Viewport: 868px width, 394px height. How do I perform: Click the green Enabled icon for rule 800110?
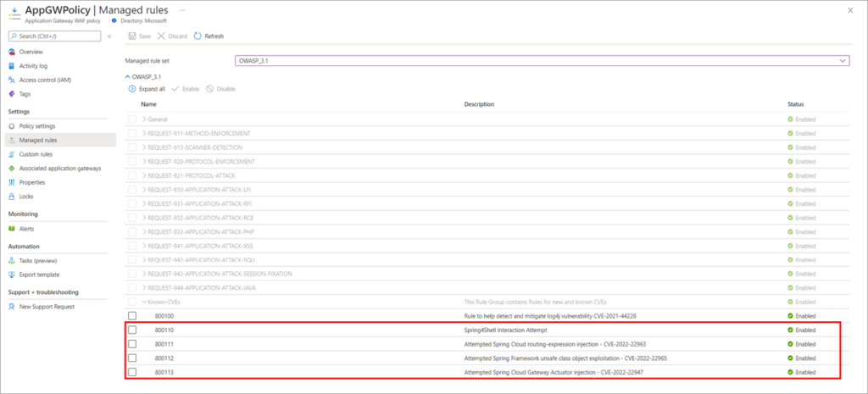pos(791,330)
